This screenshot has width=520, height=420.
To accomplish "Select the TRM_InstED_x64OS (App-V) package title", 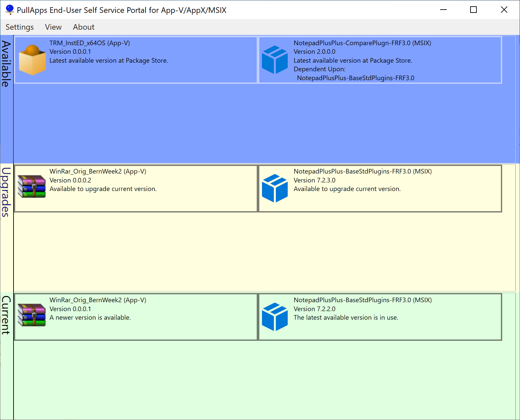I will [x=90, y=43].
